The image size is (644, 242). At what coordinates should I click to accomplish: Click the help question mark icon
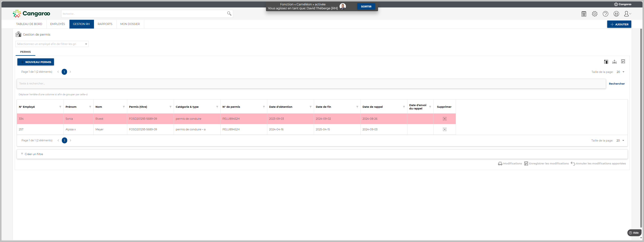[x=605, y=14]
